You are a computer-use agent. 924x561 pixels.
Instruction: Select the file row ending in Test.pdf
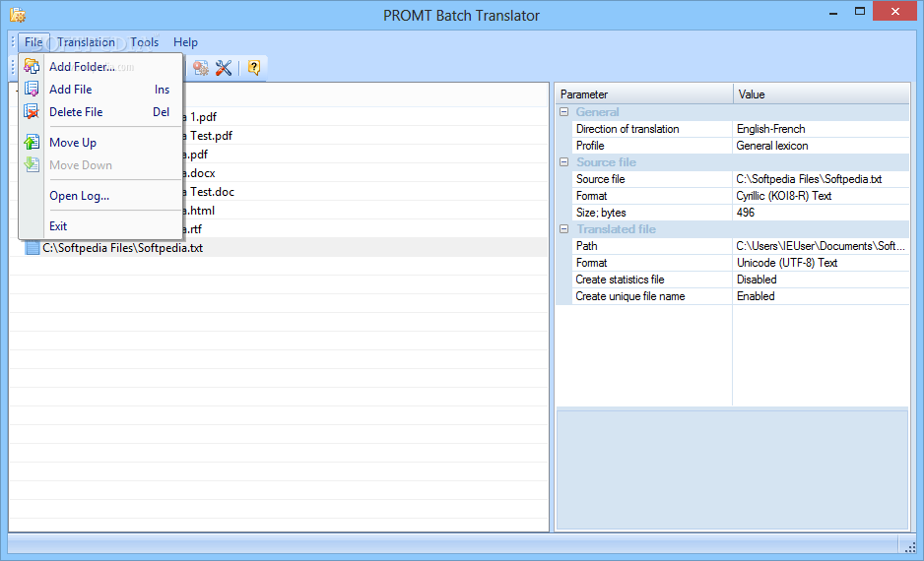click(365, 136)
